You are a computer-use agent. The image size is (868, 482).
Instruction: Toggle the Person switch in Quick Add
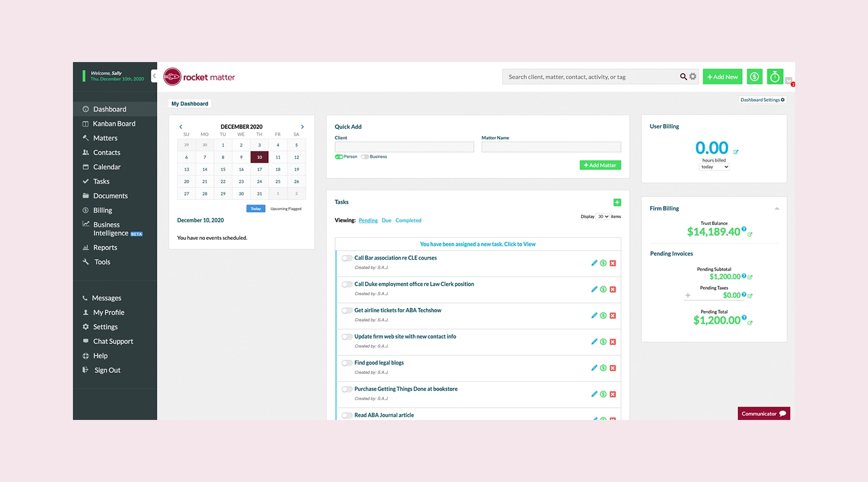point(339,157)
